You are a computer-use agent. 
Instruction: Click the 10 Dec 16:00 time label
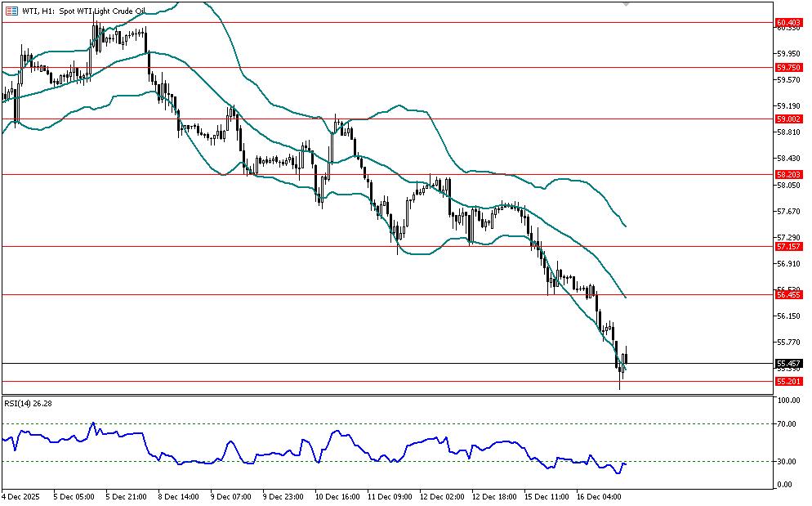click(x=337, y=496)
